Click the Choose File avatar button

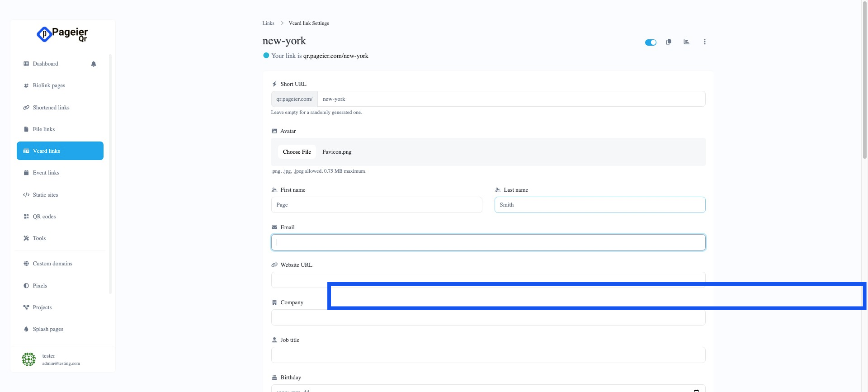coord(297,152)
